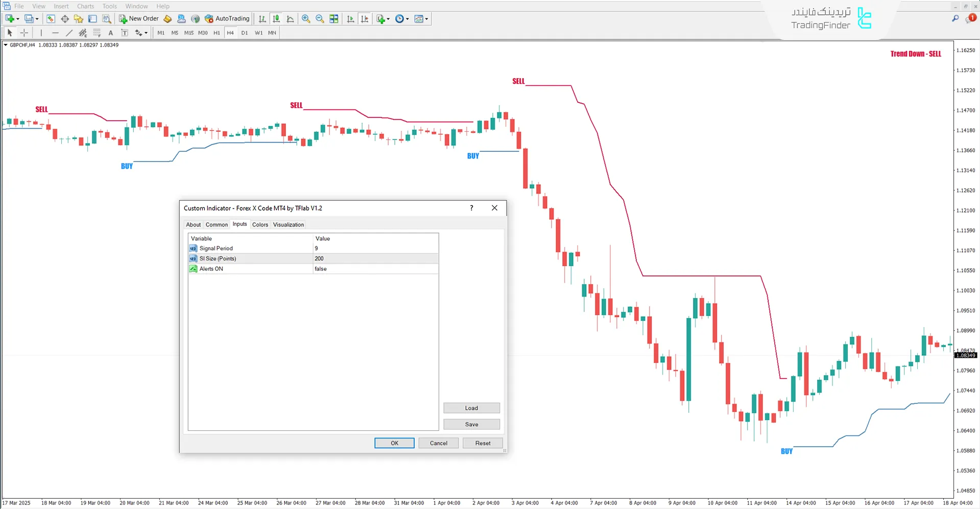
Task: Open the Profiles dropdown arrow
Action: coord(38,18)
